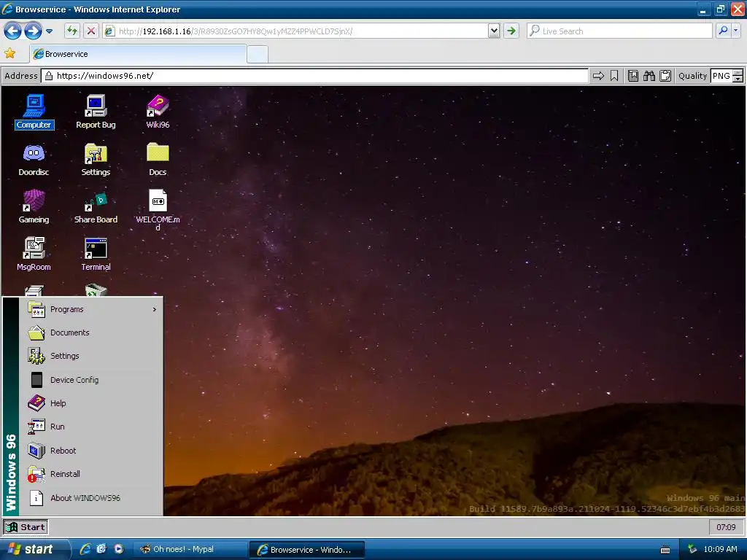
Task: Open the Settings desktop shortcut
Action: (x=96, y=160)
